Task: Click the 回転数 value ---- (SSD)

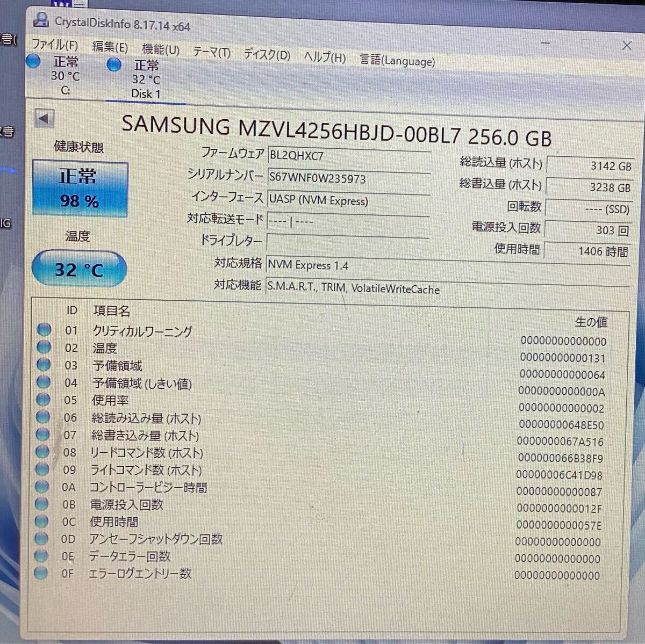Action: click(x=588, y=208)
